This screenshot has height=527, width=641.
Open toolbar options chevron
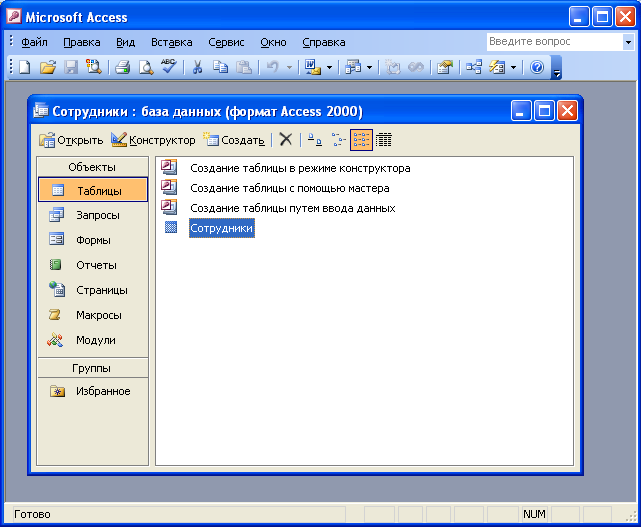(x=556, y=68)
